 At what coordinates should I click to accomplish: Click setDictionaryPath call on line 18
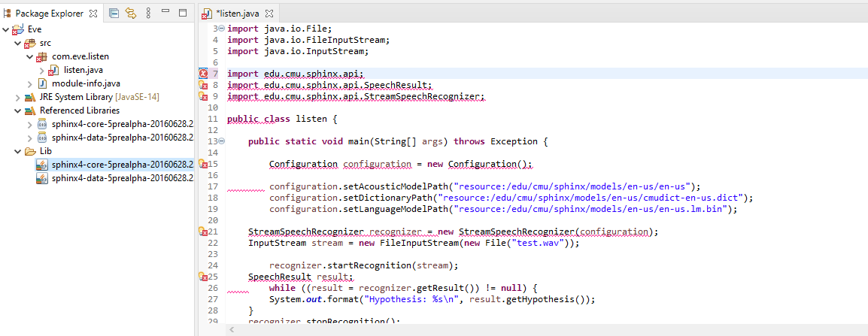pyautogui.click(x=511, y=198)
